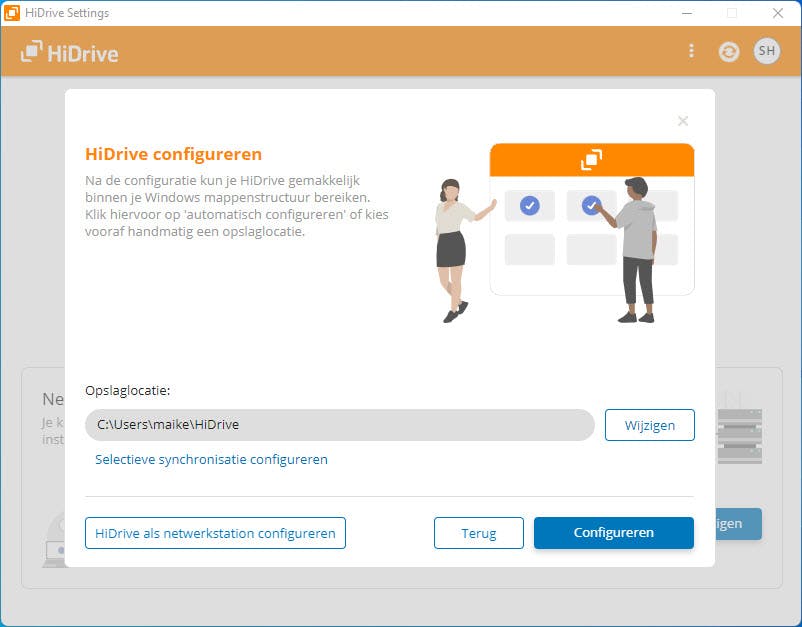Screen dimensions: 802x627
Task: Click the sync status icon in the header
Action: click(x=729, y=50)
